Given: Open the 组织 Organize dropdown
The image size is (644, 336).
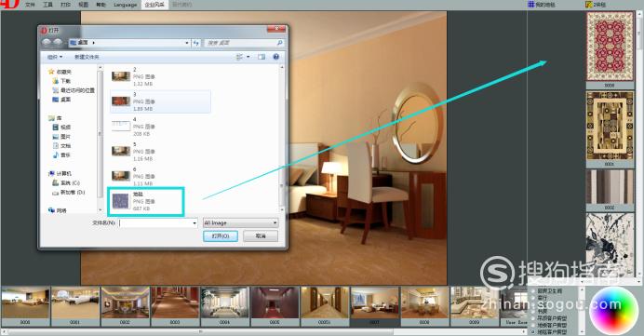Looking at the screenshot, I should tap(55, 57).
